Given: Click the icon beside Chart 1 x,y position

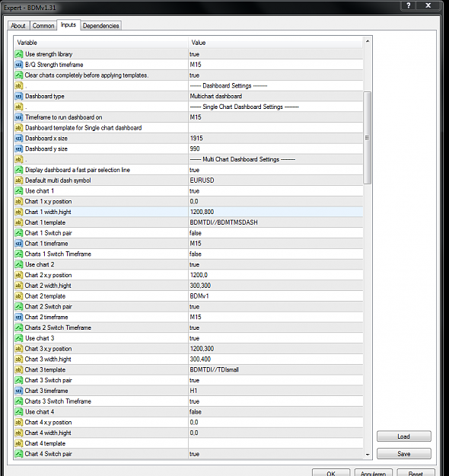Looking at the screenshot, I should coord(19,201).
